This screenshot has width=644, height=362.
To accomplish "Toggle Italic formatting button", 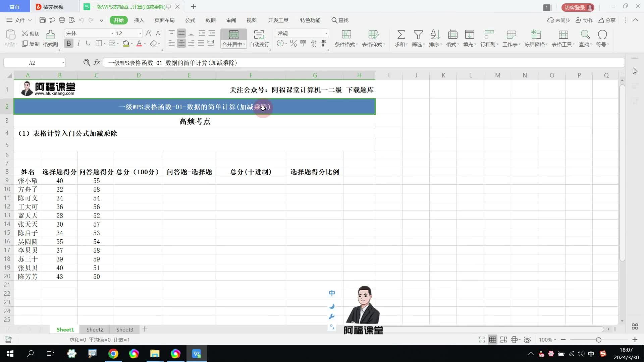I will [78, 44].
